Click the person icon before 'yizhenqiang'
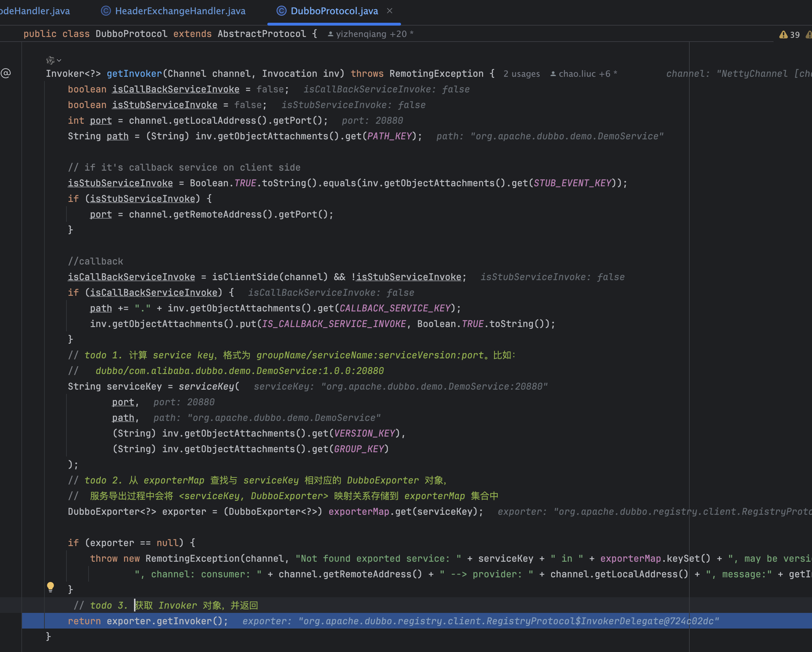812x652 pixels. point(330,34)
